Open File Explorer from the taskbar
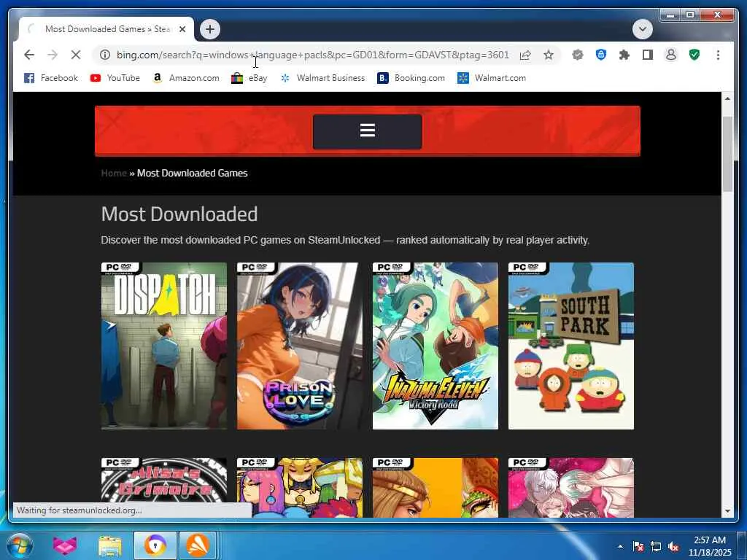This screenshot has width=747, height=560. pos(110,545)
